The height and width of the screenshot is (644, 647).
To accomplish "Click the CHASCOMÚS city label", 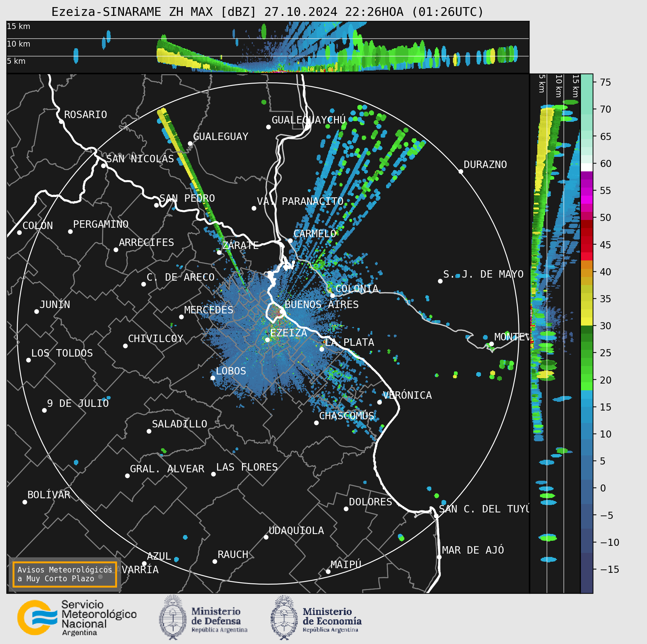I will coord(347,416).
